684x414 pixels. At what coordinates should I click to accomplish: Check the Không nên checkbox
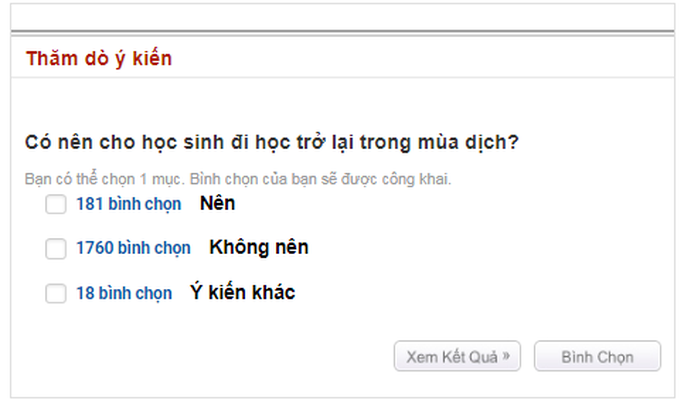coord(56,249)
